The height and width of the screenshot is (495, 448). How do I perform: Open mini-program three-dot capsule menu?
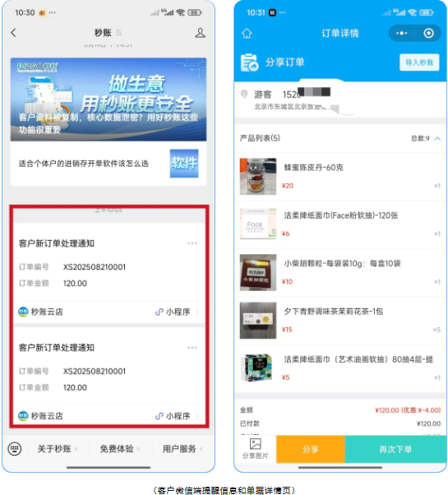pyautogui.click(x=402, y=33)
